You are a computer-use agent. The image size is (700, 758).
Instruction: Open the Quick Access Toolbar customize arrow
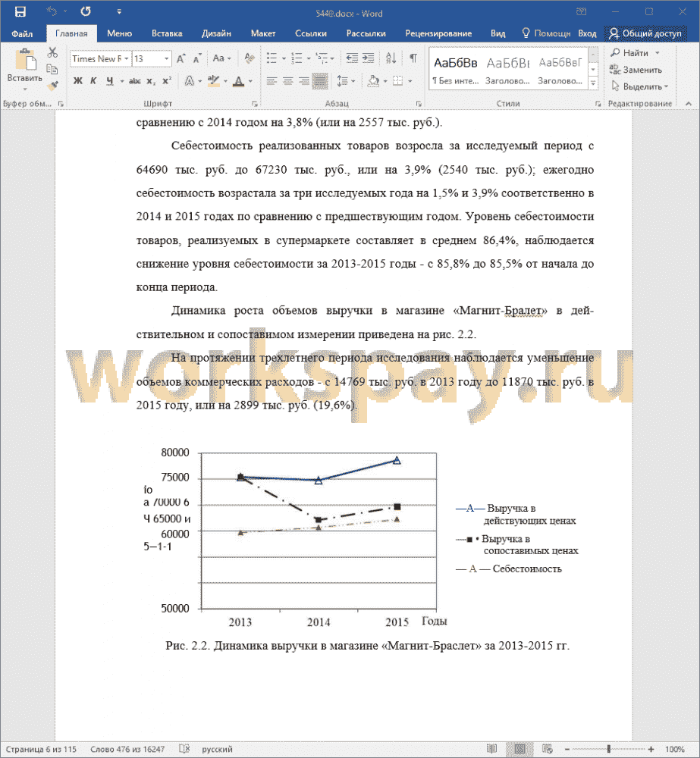[119, 11]
